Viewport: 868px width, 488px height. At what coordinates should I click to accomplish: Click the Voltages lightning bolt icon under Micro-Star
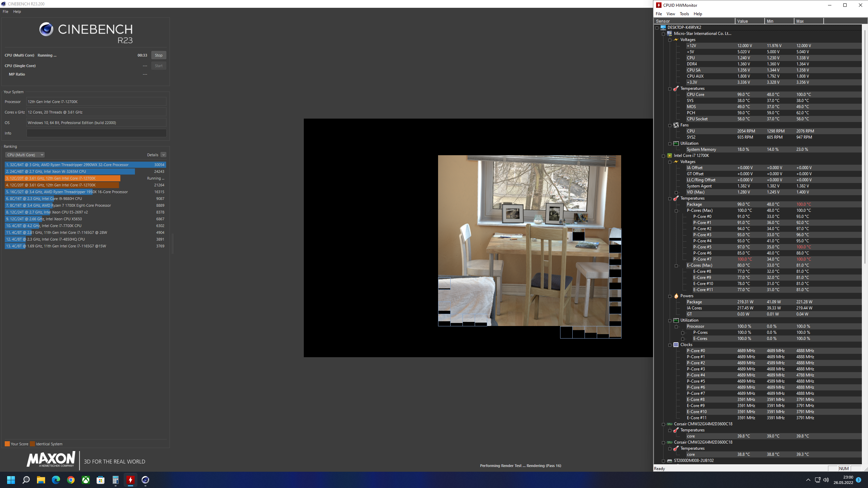pyautogui.click(x=676, y=40)
